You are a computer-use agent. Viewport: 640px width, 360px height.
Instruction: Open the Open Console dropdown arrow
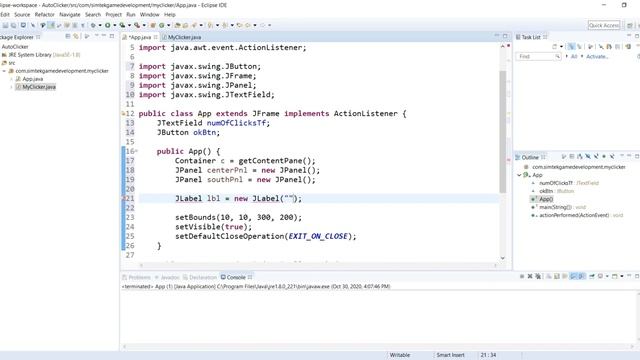pyautogui.click(x=622, y=276)
